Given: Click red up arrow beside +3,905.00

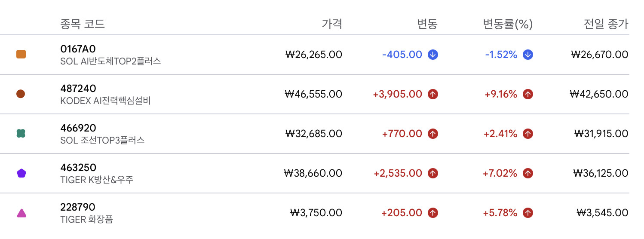Looking at the screenshot, I should [x=433, y=94].
